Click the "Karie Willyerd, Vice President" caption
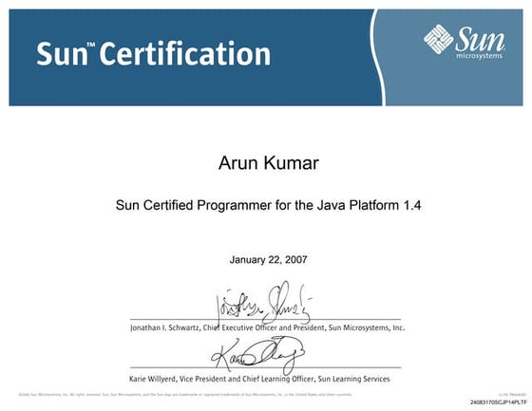This screenshot has width=532, height=411. [x=259, y=379]
